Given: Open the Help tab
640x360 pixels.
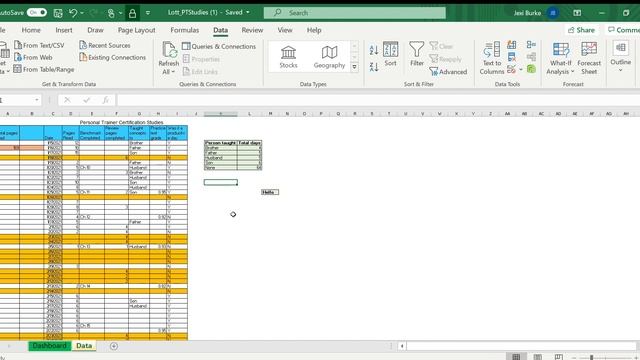Looking at the screenshot, I should pos(314,30).
